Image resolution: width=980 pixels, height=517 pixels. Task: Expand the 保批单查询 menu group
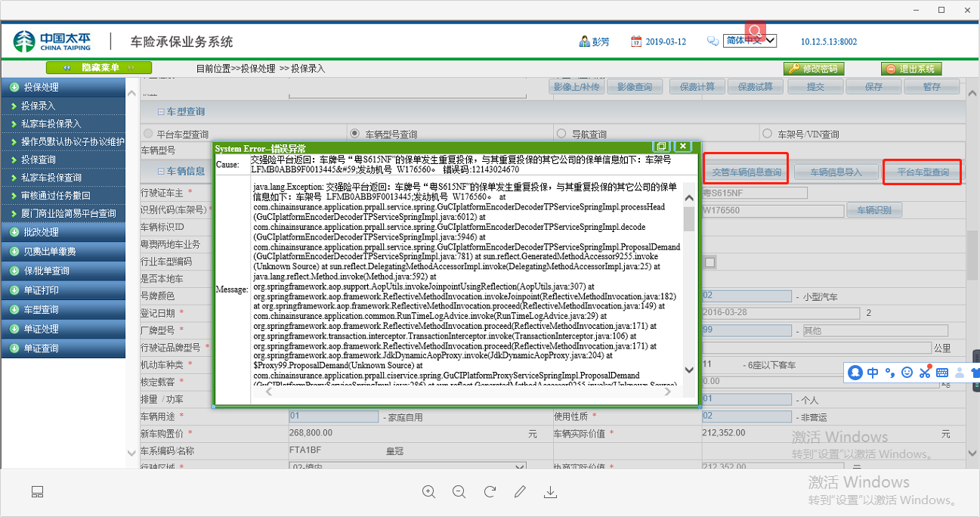63,271
